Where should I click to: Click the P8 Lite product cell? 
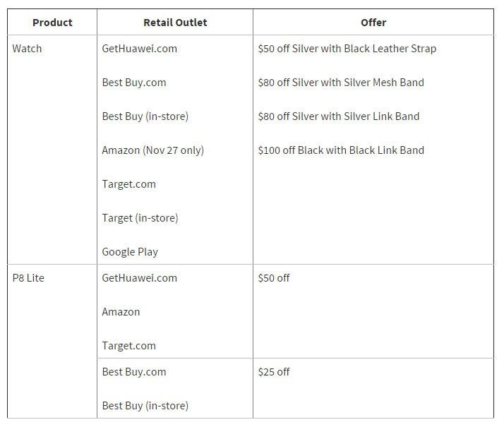point(28,278)
